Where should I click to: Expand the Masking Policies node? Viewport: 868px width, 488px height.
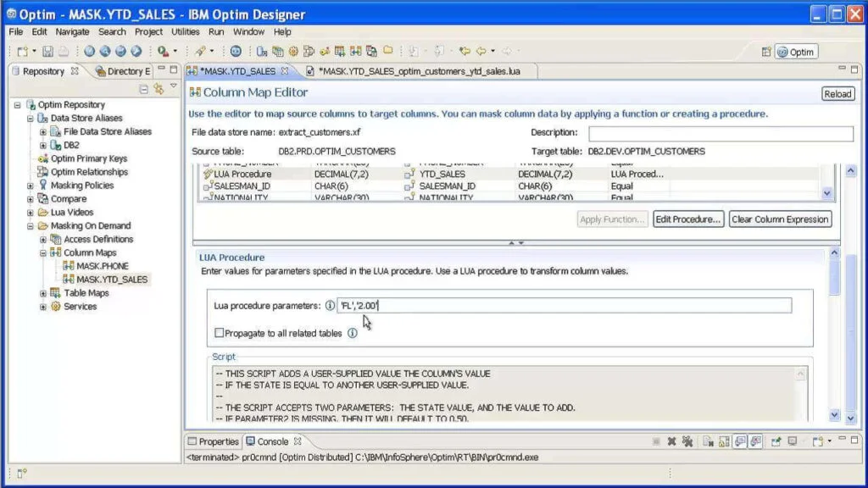(31, 186)
